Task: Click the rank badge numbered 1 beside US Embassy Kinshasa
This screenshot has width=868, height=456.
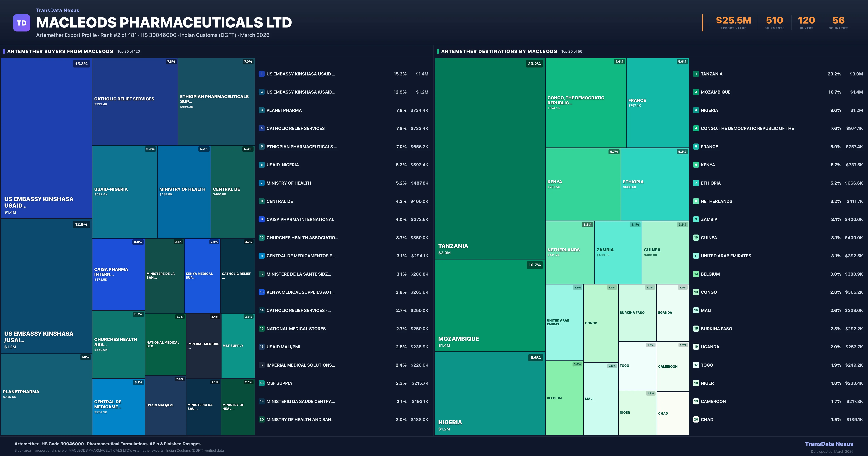Action: (x=262, y=74)
